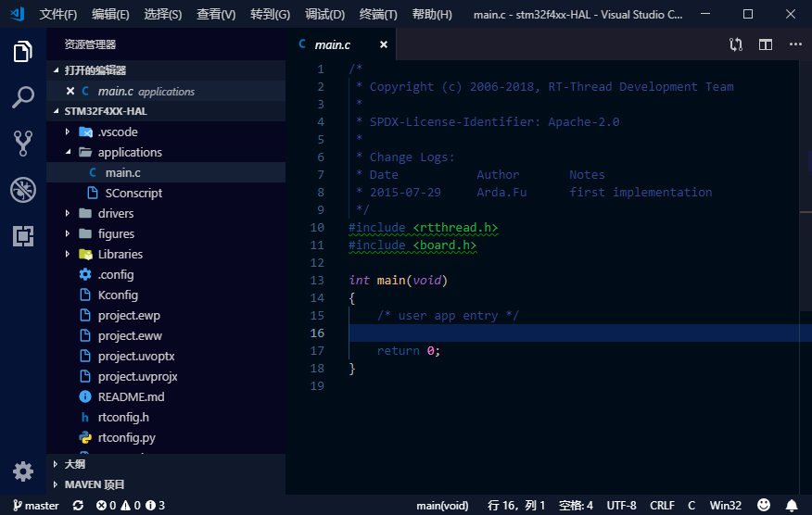Open the 转到(G) menu
This screenshot has height=515, width=812.
270,15
